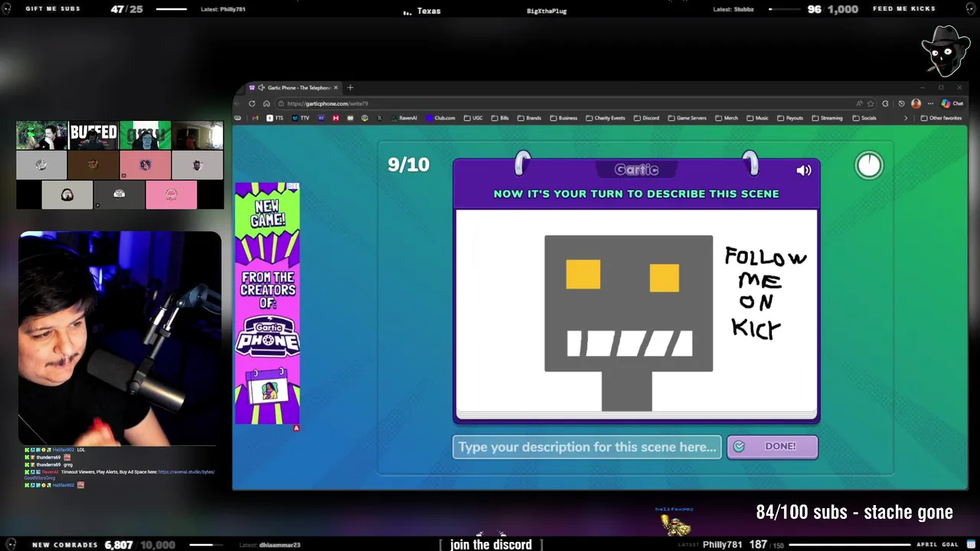Mute sound with Gartic speaker icon
This screenshot has width=980, height=551.
click(804, 171)
